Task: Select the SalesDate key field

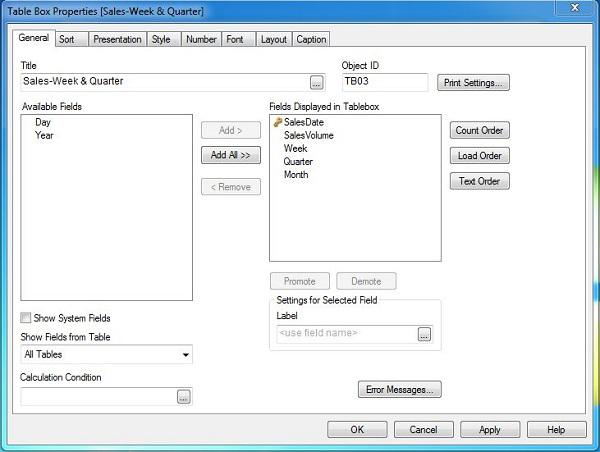Action: 304,122
